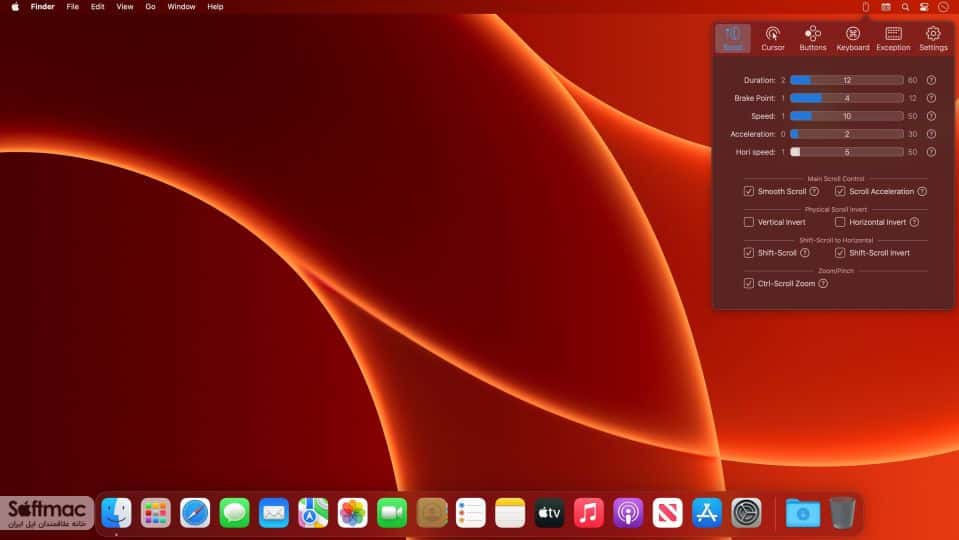Viewport: 959px width, 540px height.
Task: Open Spotlight search in menu bar
Action: (x=905, y=7)
